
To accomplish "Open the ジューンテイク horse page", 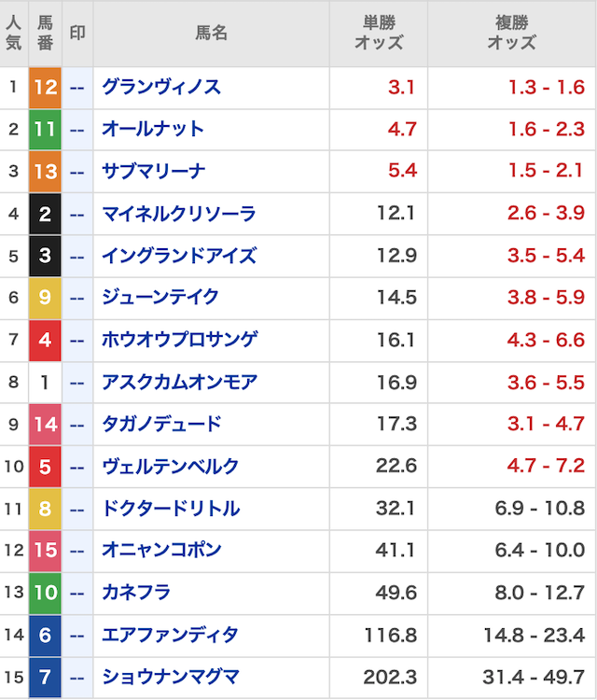I will coord(160,298).
